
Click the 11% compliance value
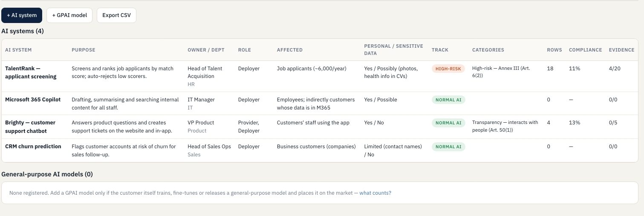point(574,69)
